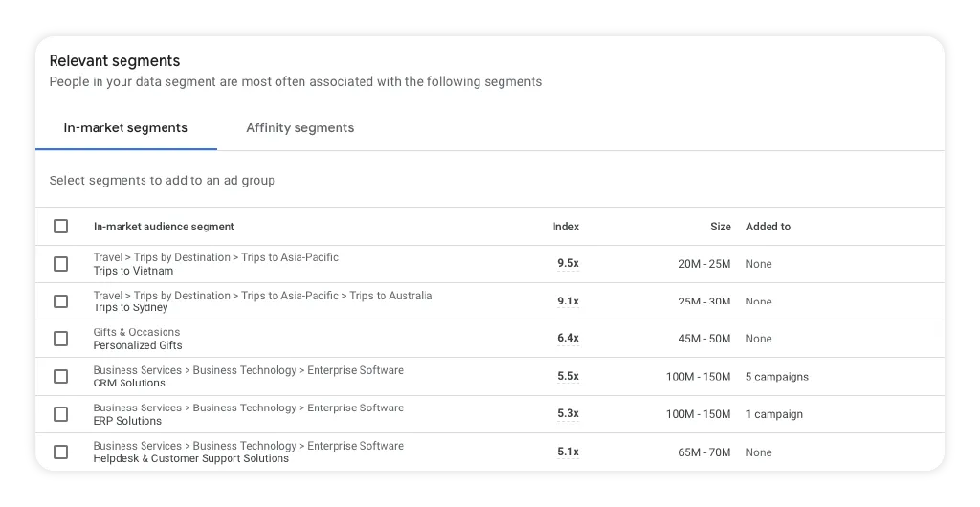
Task: Open the 5 campaigns link
Action: pos(777,377)
